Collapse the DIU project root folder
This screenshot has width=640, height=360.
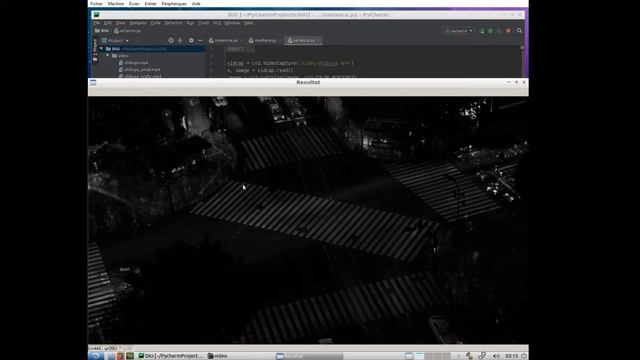coord(102,49)
